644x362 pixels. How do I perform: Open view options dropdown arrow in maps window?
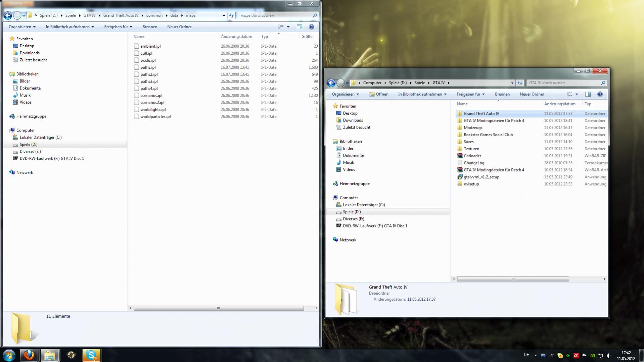(x=288, y=27)
